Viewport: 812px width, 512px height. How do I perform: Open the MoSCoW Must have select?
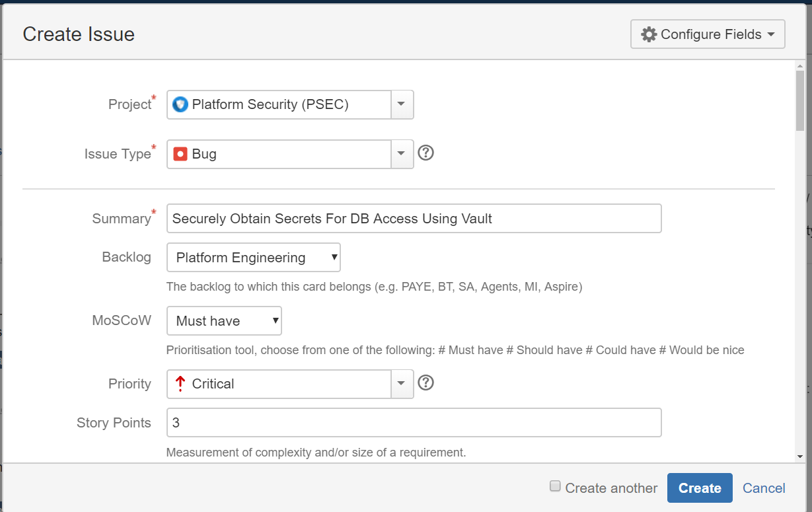[225, 321]
